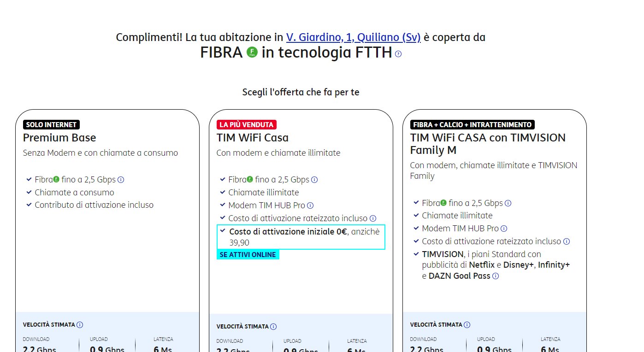The image size is (644, 352).
Task: Click 'Con modem, chiamate illimitate e TIMVISION Family' subtitle
Action: click(494, 170)
